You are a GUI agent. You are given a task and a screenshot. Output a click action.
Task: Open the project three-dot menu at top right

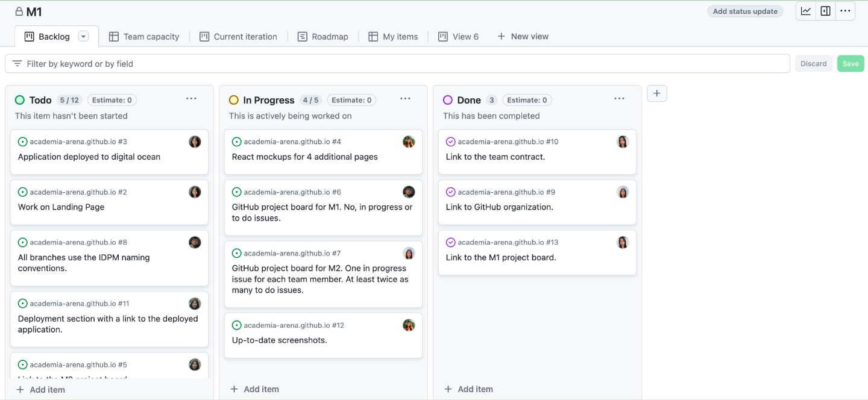click(x=845, y=11)
